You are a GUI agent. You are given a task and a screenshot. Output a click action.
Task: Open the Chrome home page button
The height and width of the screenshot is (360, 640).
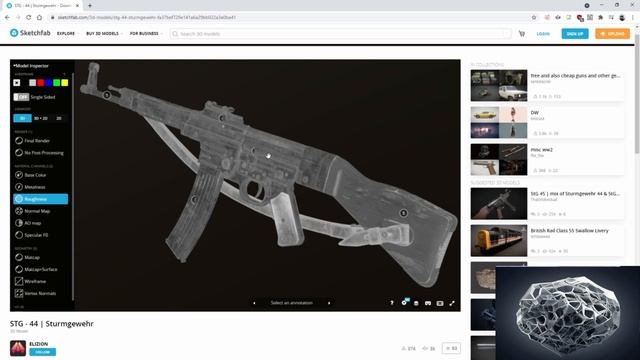(39, 18)
